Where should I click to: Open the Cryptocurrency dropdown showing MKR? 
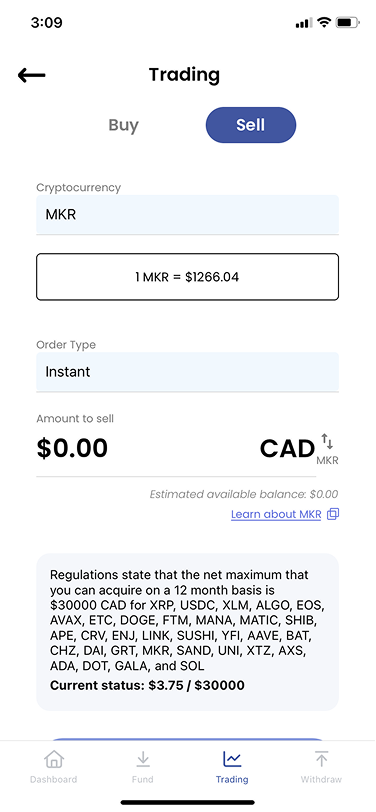187,214
